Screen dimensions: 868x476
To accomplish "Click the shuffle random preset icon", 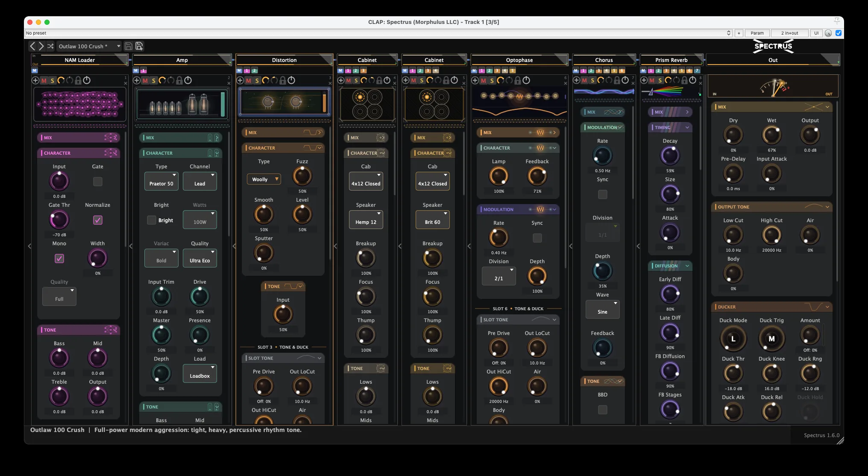I will pos(50,46).
